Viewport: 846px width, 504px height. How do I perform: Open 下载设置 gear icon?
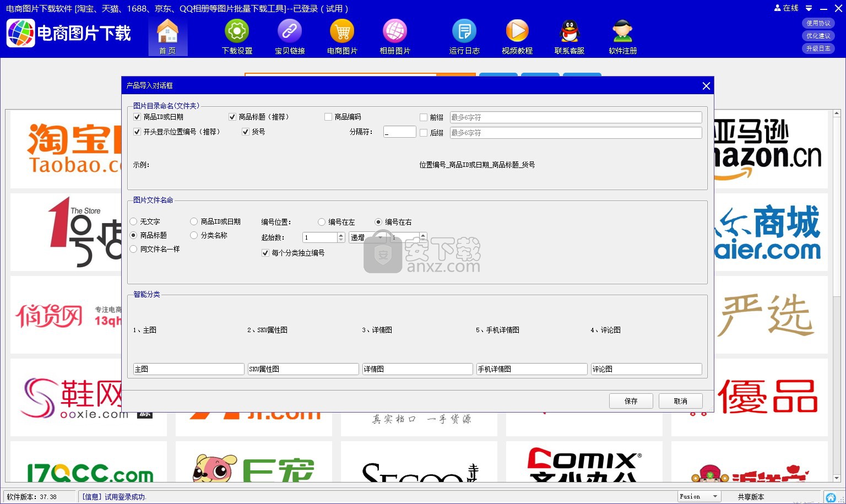click(237, 36)
